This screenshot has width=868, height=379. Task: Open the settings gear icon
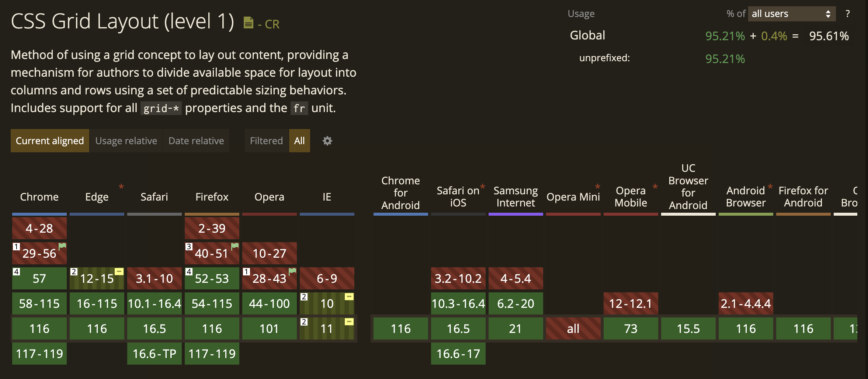click(x=327, y=141)
